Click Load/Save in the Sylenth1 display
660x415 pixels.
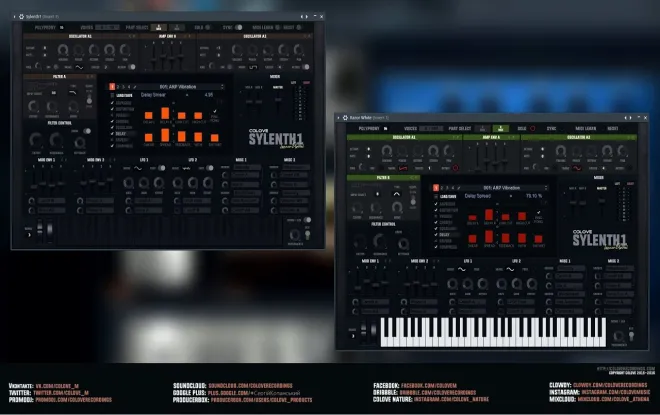click(x=124, y=96)
